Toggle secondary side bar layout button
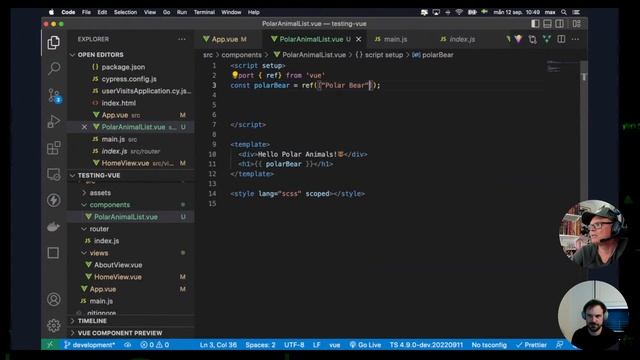 [x=560, y=24]
